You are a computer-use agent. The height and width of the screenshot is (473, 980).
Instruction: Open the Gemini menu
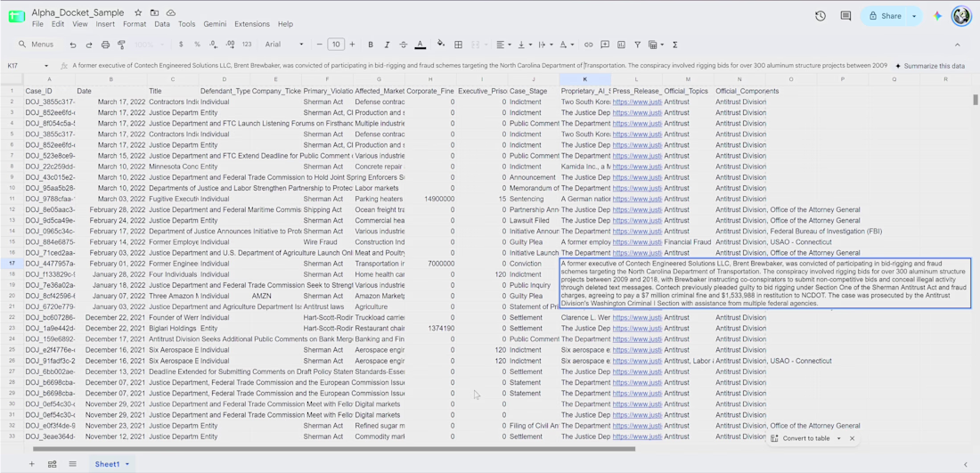[215, 24]
